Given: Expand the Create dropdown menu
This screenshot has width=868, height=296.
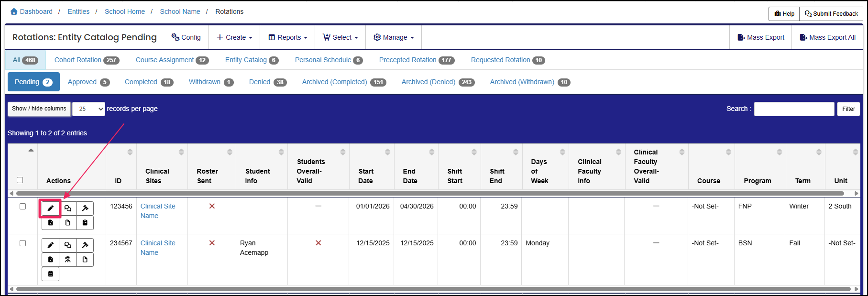Looking at the screenshot, I should point(234,37).
